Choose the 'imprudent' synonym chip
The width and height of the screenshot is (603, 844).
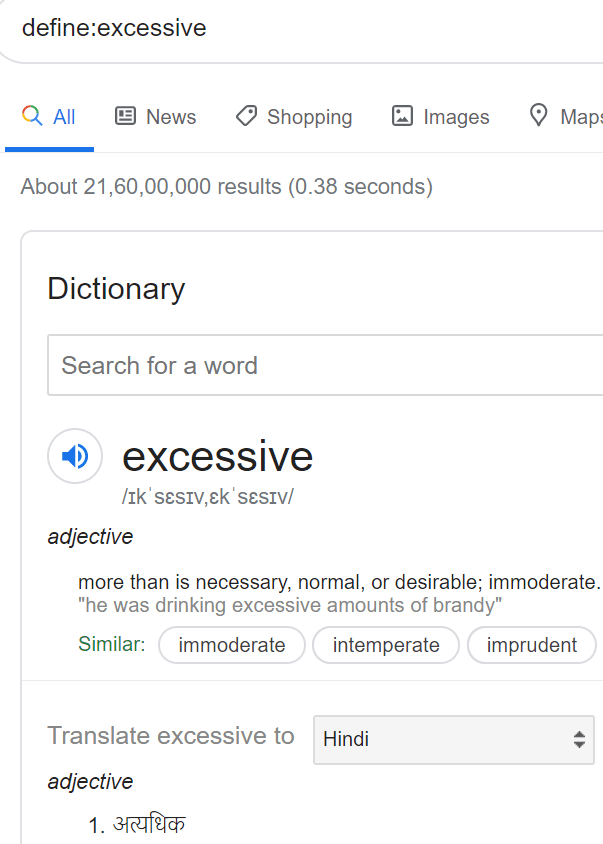[x=531, y=645]
